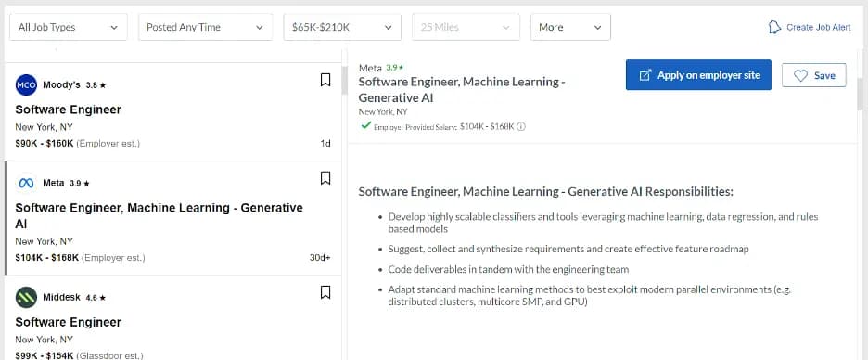Click $90K - $160K salary on Moody's card

[45, 144]
